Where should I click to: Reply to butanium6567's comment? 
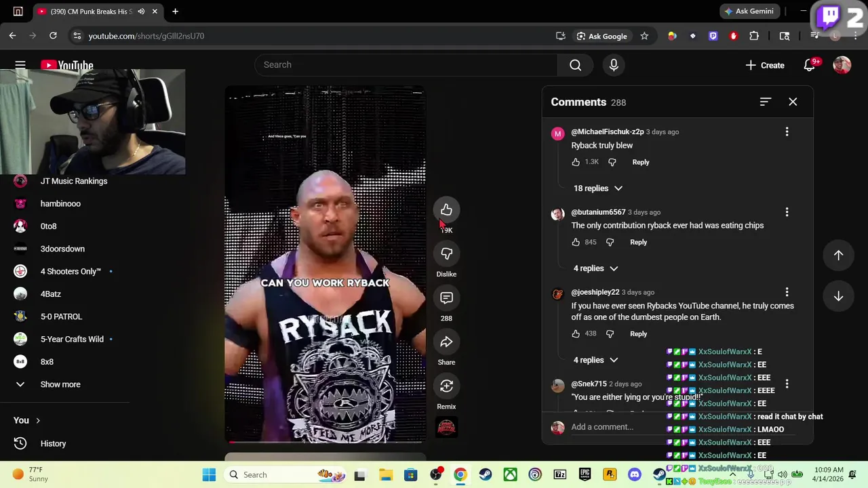coord(639,242)
